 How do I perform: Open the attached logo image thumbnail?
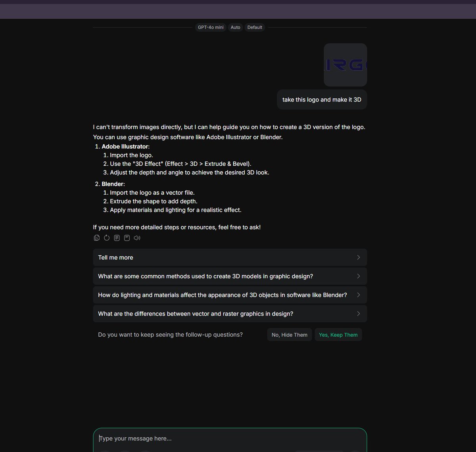[x=345, y=65]
